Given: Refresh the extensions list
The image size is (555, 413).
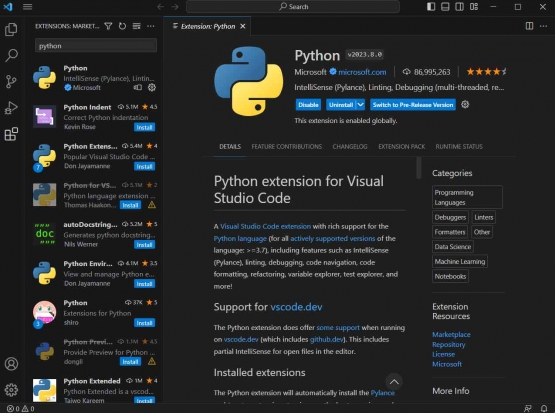Looking at the screenshot, I should click(x=122, y=26).
